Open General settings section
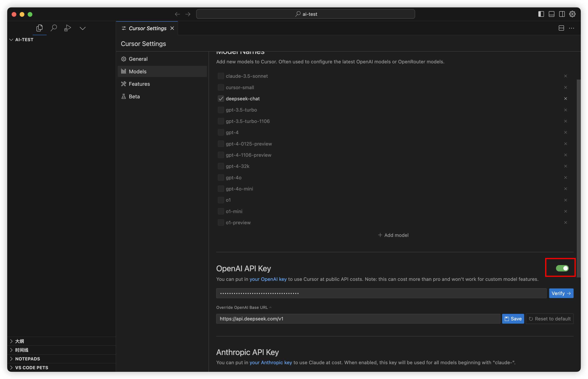The height and width of the screenshot is (379, 588). click(162, 59)
